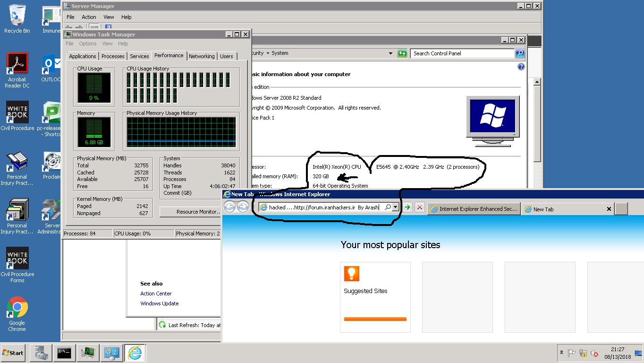Viewport: 644px width, 363px height.
Task: Close the New Tab tab in Internet Explorer
Action: 609,209
